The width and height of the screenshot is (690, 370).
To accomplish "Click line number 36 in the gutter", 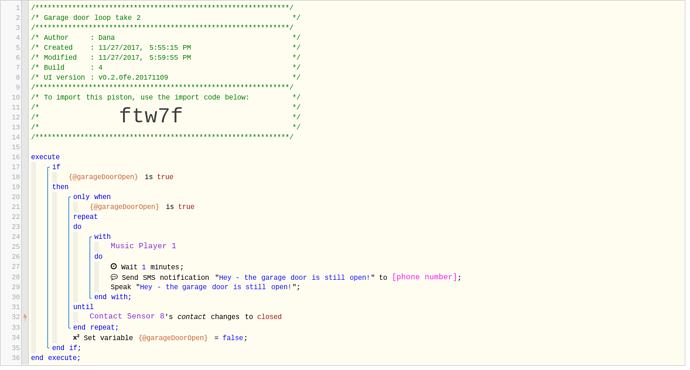I will (x=16, y=358).
